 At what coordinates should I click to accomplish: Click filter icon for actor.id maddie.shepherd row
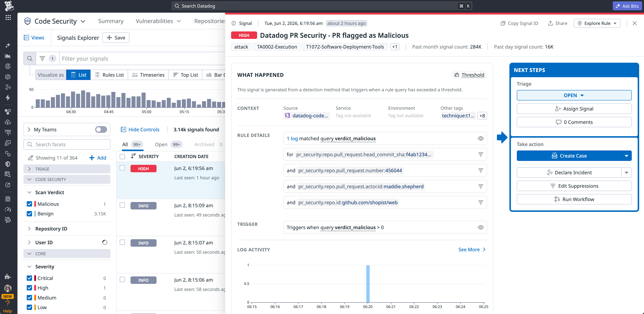pyautogui.click(x=481, y=186)
